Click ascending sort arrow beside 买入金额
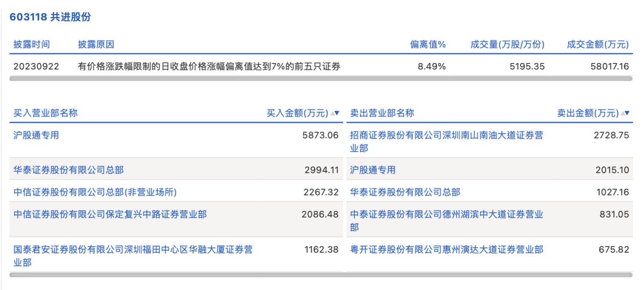This screenshot has height=290, width=644. (332, 113)
